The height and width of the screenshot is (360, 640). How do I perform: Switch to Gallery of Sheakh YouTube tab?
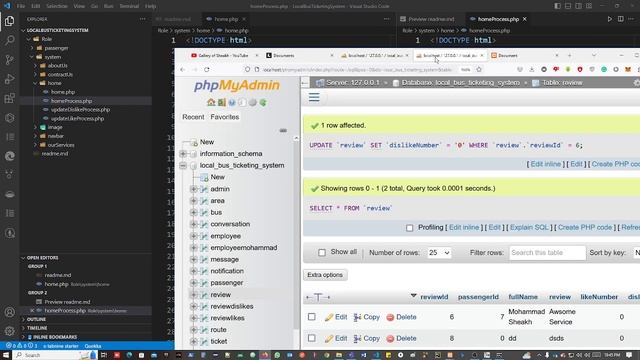point(223,56)
